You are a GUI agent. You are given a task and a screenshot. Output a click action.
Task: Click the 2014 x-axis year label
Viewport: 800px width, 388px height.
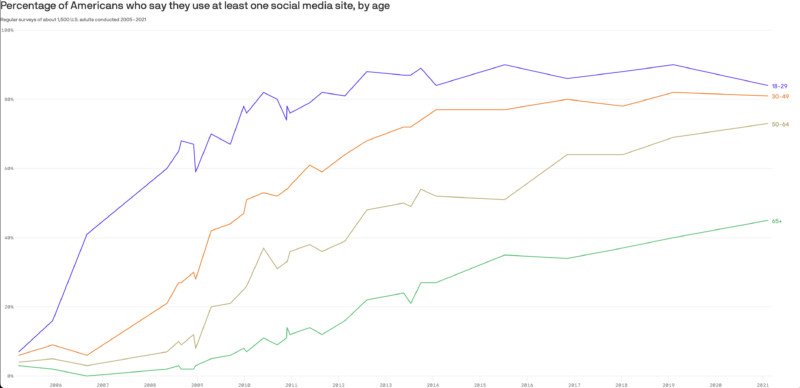pyautogui.click(x=433, y=384)
